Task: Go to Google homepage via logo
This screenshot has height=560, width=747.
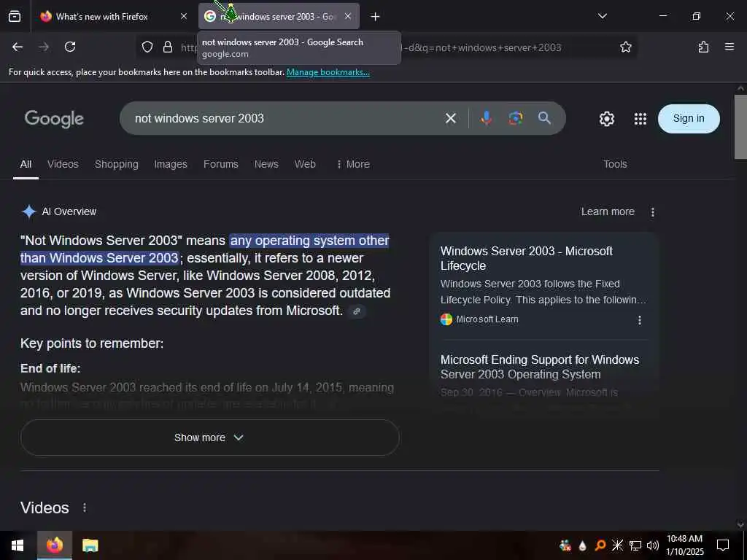Action: point(54,119)
